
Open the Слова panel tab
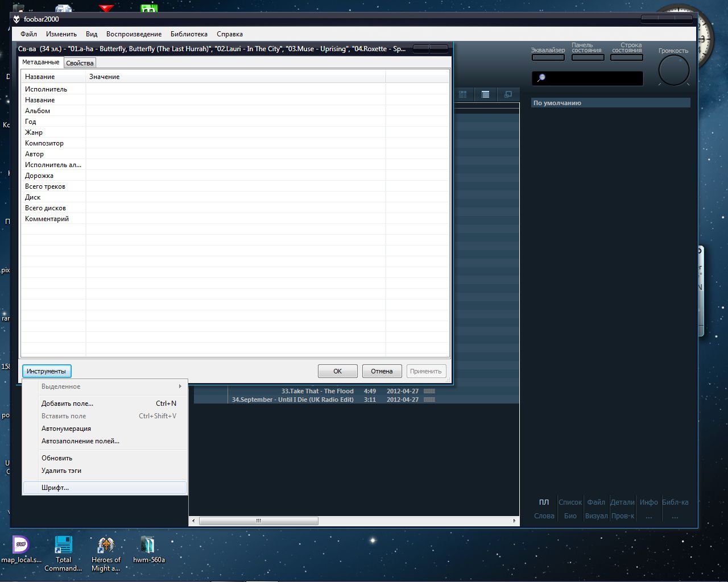click(x=544, y=516)
